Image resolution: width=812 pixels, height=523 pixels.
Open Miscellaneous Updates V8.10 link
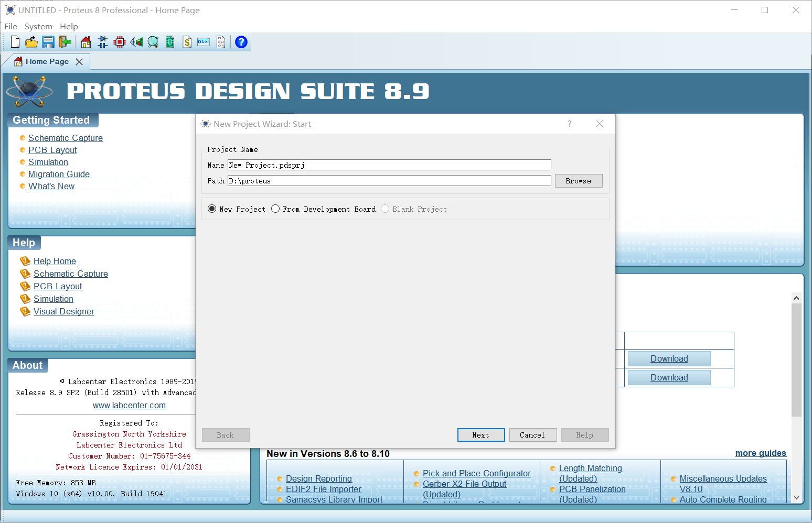click(x=723, y=484)
